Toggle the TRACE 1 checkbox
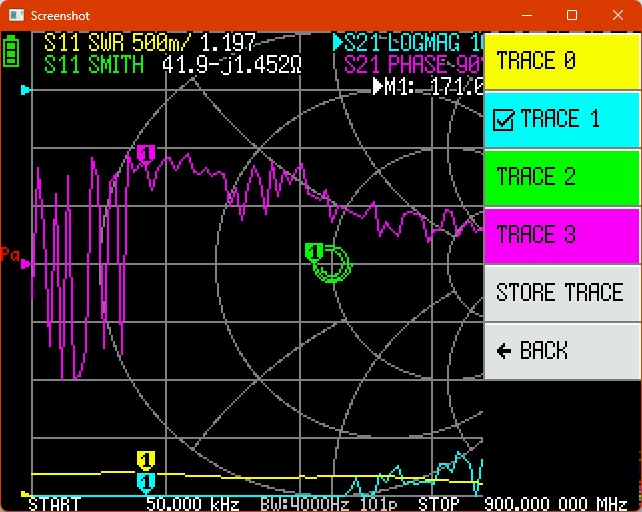Image resolution: width=642 pixels, height=512 pixels. 504,120
